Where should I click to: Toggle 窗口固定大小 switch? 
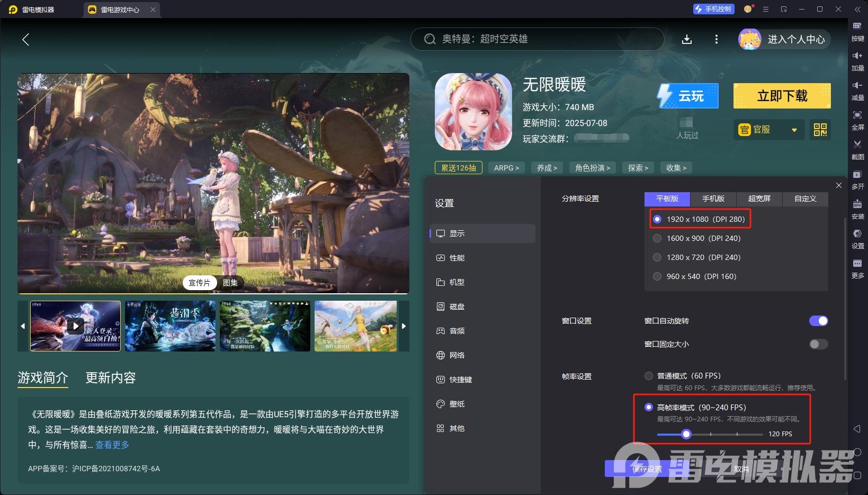click(819, 344)
